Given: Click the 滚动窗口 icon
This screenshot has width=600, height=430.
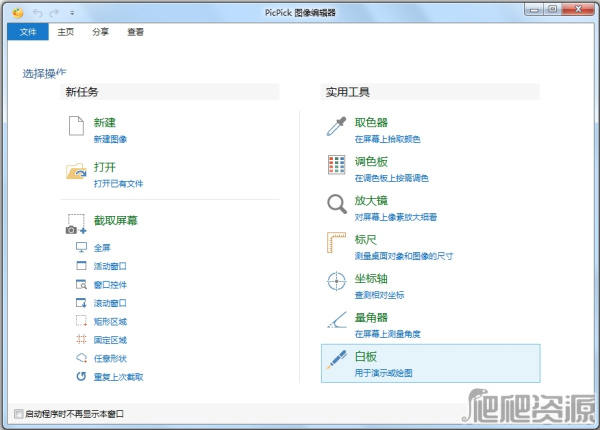Looking at the screenshot, I should (81, 303).
